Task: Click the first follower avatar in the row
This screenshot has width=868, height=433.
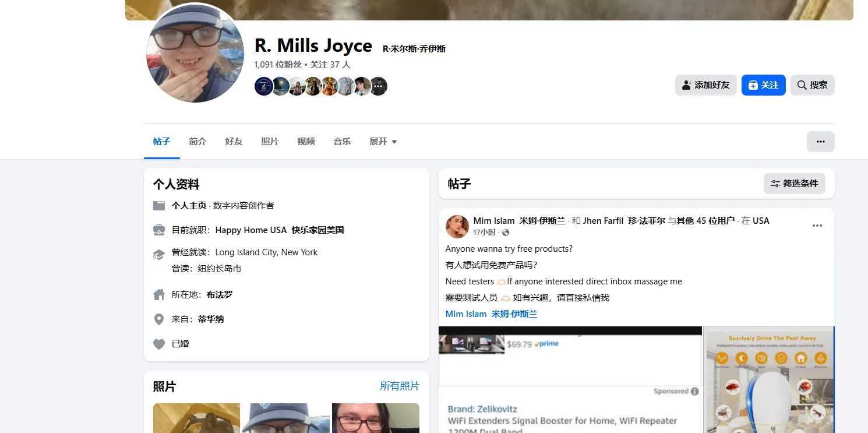Action: tap(263, 86)
